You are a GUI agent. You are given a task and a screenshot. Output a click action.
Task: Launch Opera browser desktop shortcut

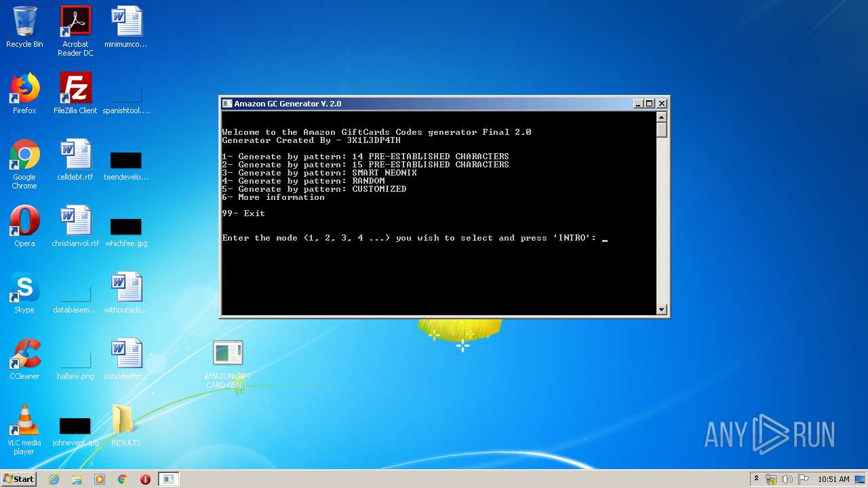pos(24,226)
